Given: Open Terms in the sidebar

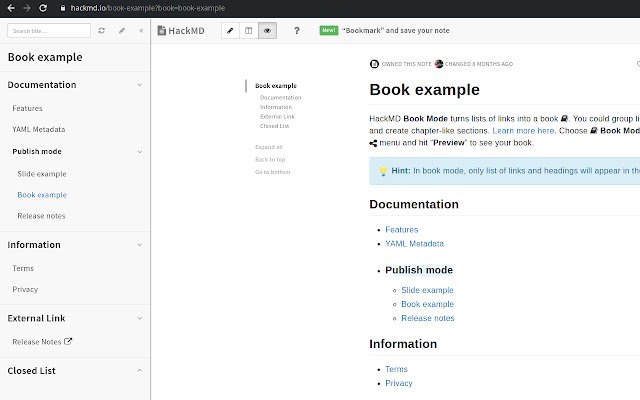Looking at the screenshot, I should (x=23, y=268).
